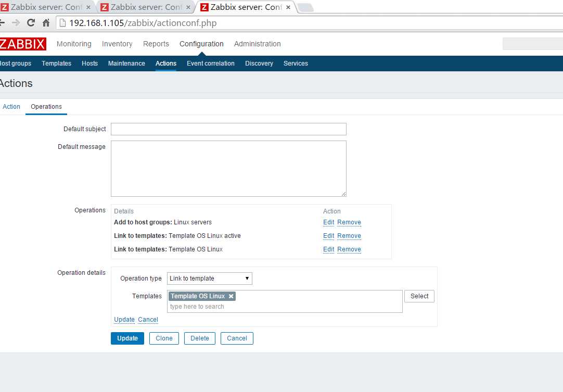Click the Zabbix logo

22,44
